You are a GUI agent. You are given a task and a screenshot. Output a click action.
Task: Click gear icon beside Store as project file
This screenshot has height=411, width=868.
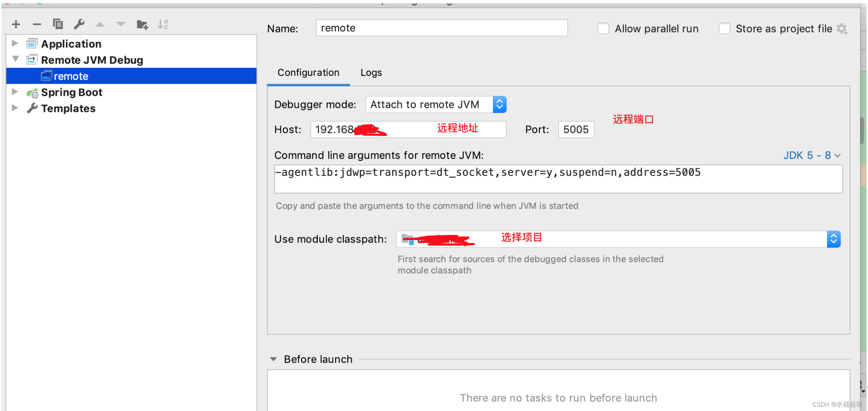click(x=842, y=28)
